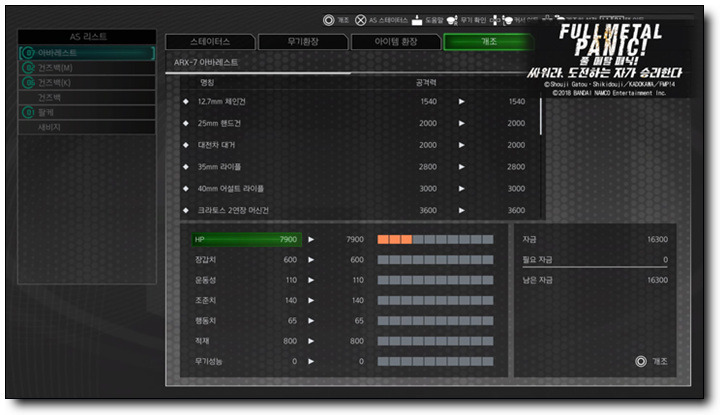
Task: Select the 적재 stat label
Action: pyautogui.click(x=202, y=341)
